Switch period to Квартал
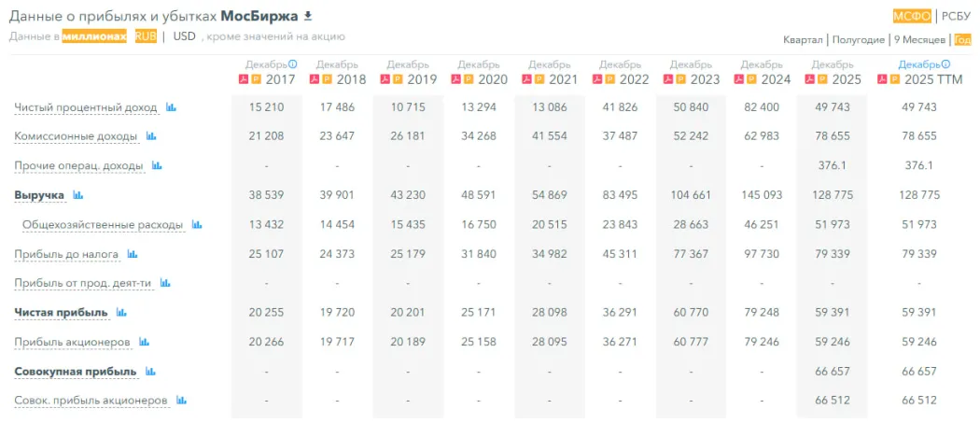 click(803, 40)
